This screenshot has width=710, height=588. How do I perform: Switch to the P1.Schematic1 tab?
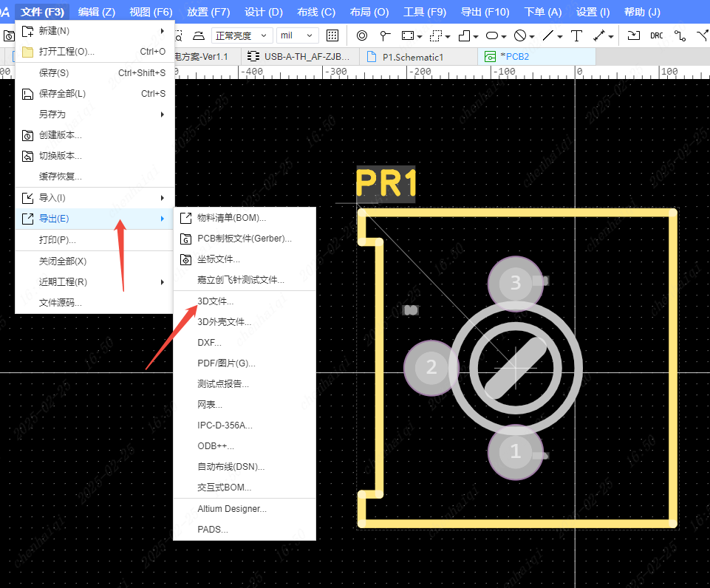[412, 56]
